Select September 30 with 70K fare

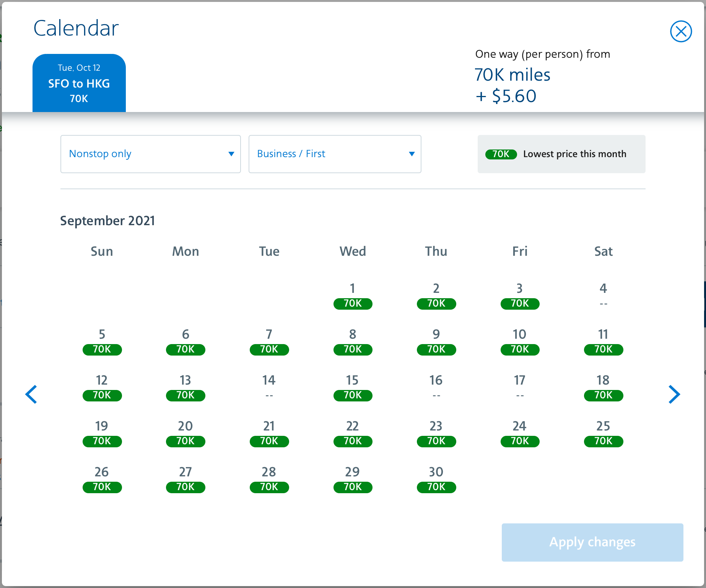[436, 479]
